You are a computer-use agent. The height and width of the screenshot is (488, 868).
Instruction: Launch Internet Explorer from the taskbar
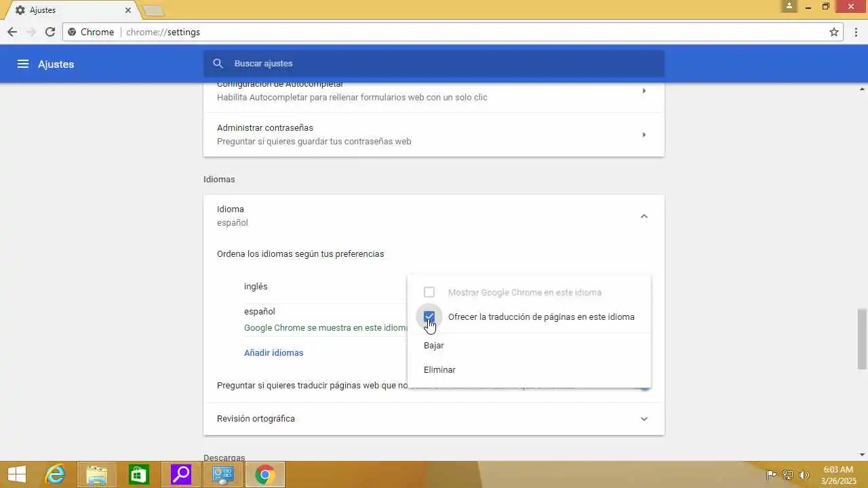[54, 474]
